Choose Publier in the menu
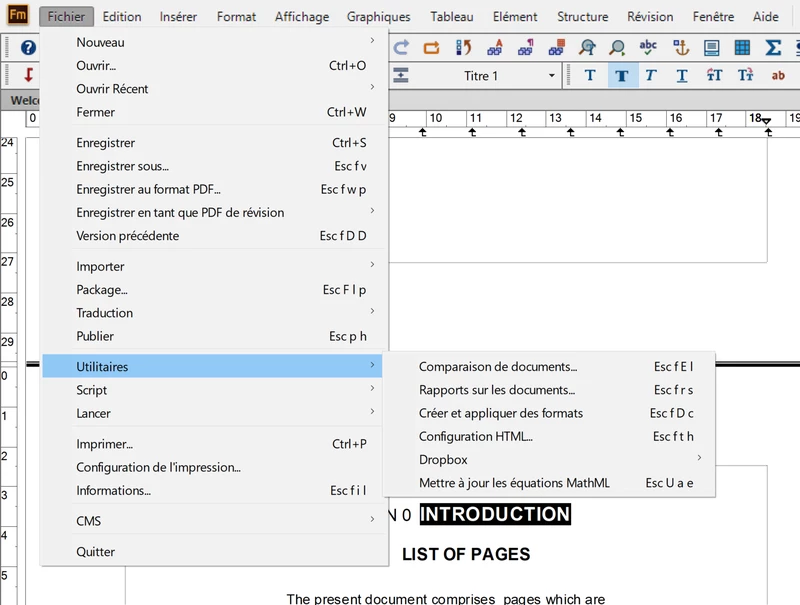 tap(212, 336)
